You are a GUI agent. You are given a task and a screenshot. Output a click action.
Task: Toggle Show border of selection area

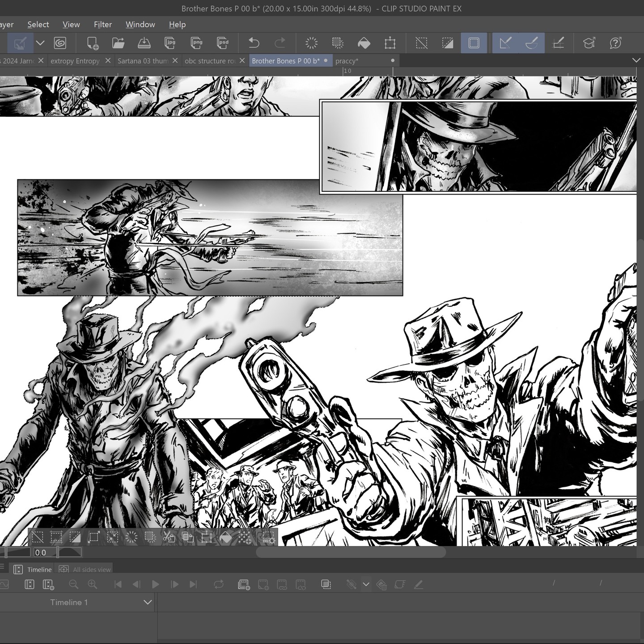474,43
